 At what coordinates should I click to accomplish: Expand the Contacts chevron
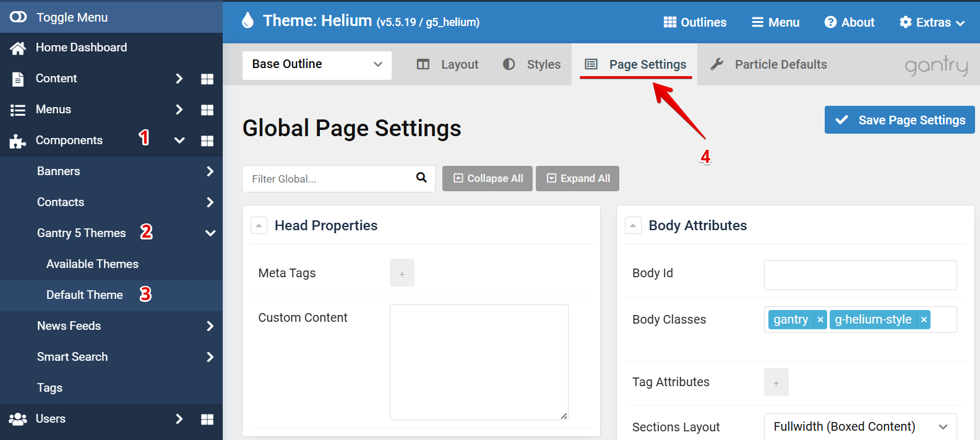[210, 202]
